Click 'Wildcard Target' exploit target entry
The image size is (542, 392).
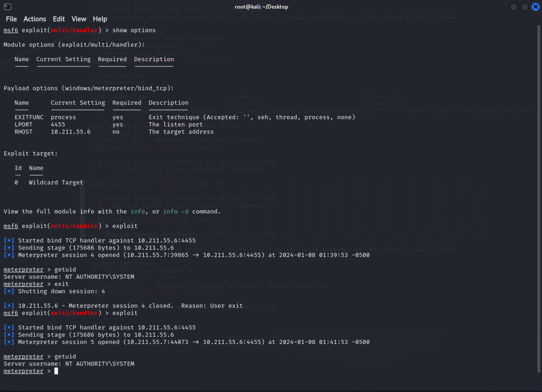point(56,183)
